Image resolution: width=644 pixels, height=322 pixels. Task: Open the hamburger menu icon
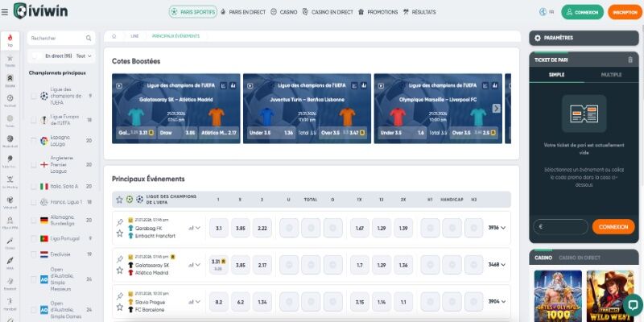click(5, 12)
